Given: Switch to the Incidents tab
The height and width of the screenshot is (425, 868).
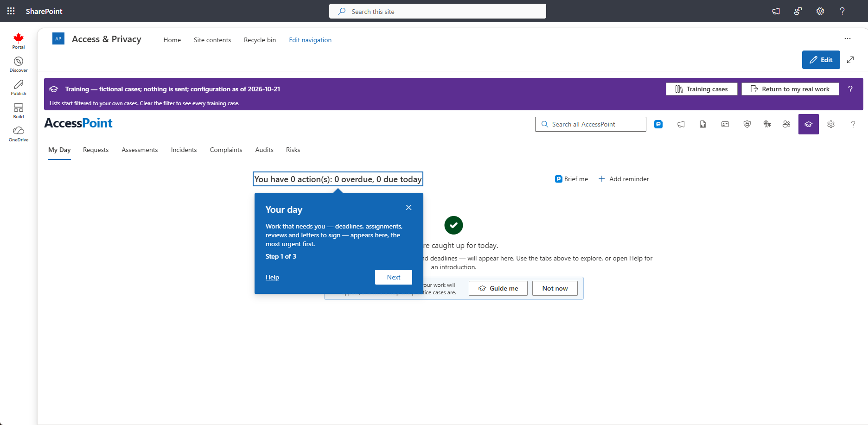Looking at the screenshot, I should 184,150.
